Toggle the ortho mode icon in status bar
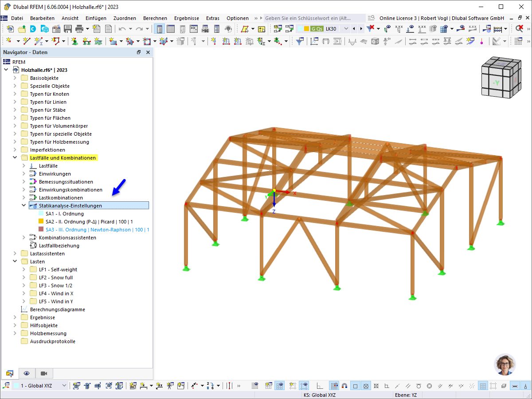This screenshot has height=399, width=532. [320, 386]
